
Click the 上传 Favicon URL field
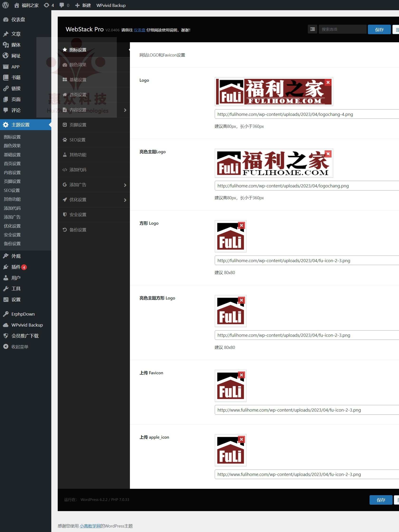point(307,410)
